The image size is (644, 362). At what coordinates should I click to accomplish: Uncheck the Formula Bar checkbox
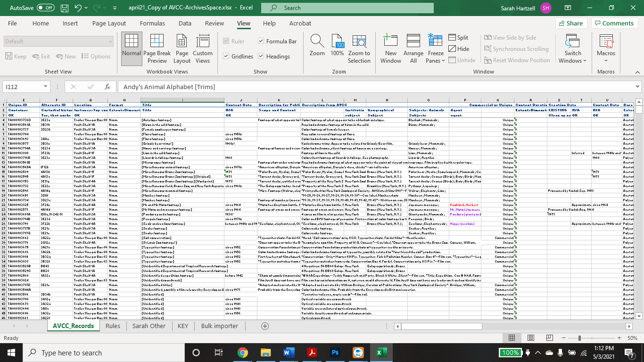(x=262, y=41)
